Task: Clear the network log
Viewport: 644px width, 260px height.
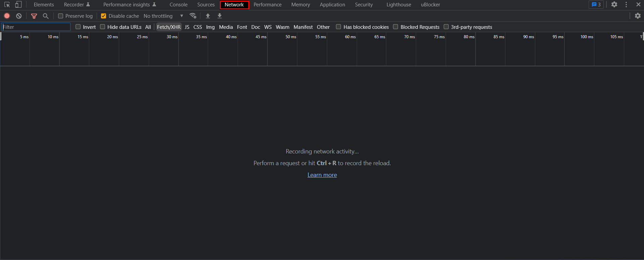Action: 19,16
